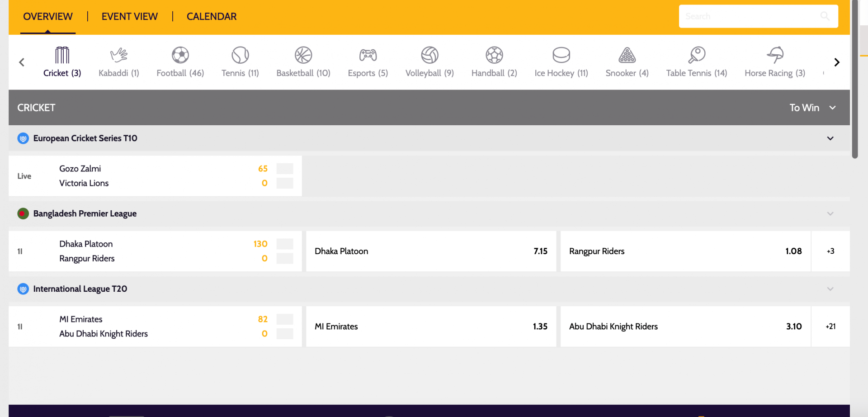
Task: Select the Table Tennis icon
Action: [x=696, y=56]
